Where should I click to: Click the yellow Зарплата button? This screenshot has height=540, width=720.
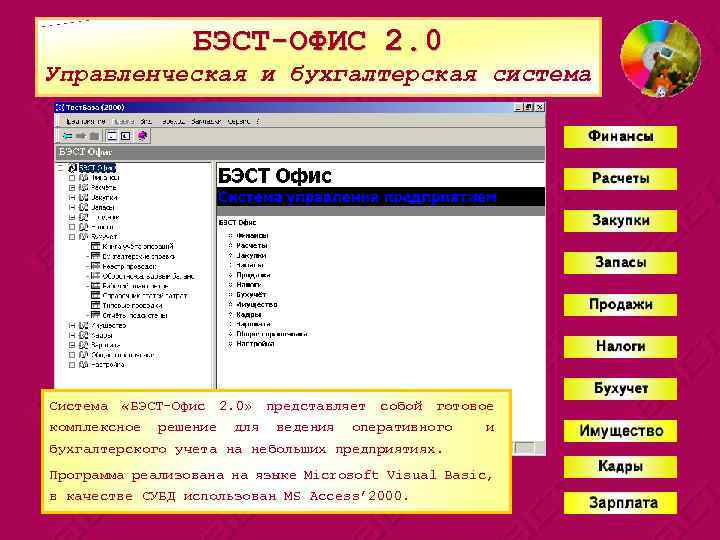pos(620,503)
